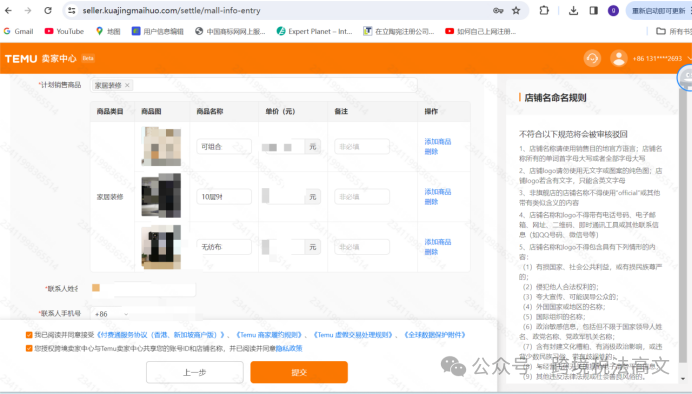The height and width of the screenshot is (394, 692).
Task: Open the 中国商标网 bookmark
Action: pos(230,31)
